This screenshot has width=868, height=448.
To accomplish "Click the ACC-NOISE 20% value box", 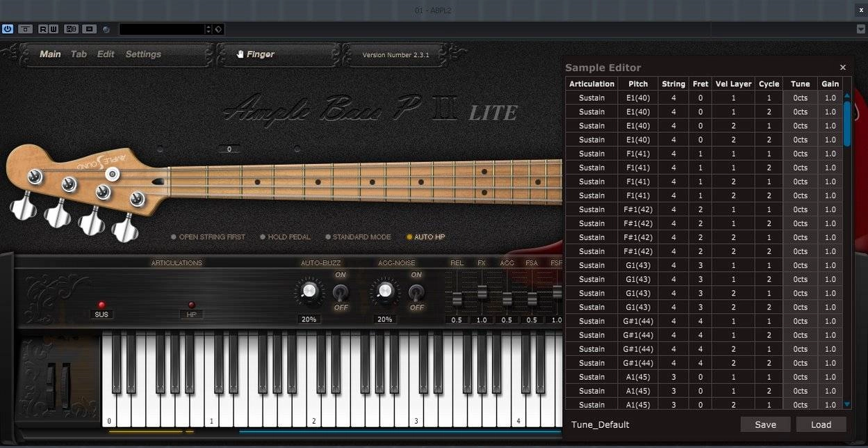I will pos(384,319).
